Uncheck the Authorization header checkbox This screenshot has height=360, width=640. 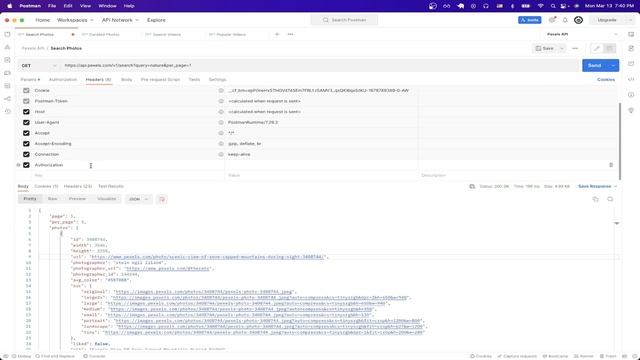point(26,165)
